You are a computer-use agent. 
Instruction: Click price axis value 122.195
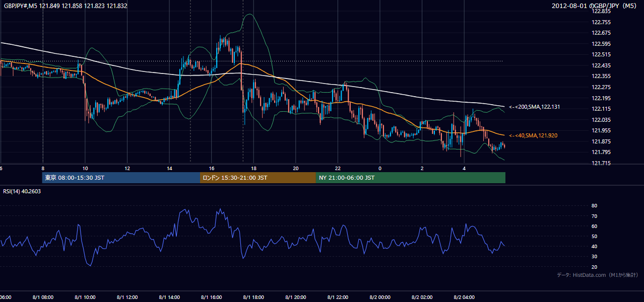[601, 98]
